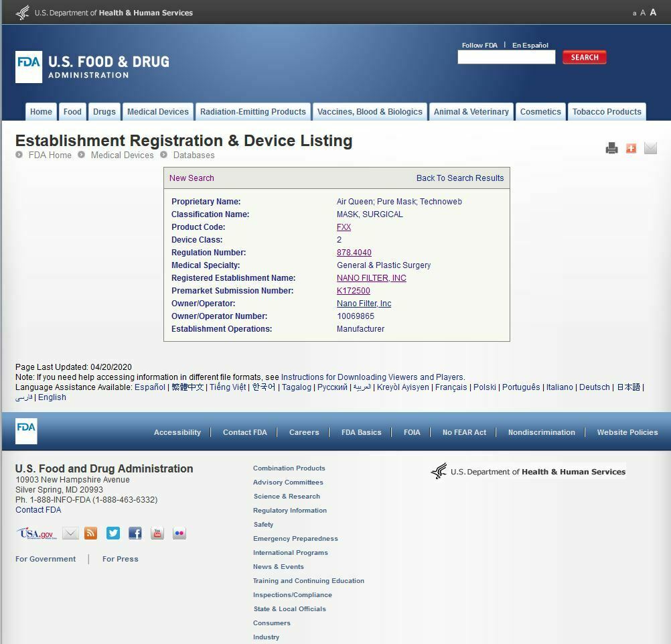Screen dimensions: 671x644
Task: Open FDA's Twitter icon in footer
Action: [x=113, y=533]
